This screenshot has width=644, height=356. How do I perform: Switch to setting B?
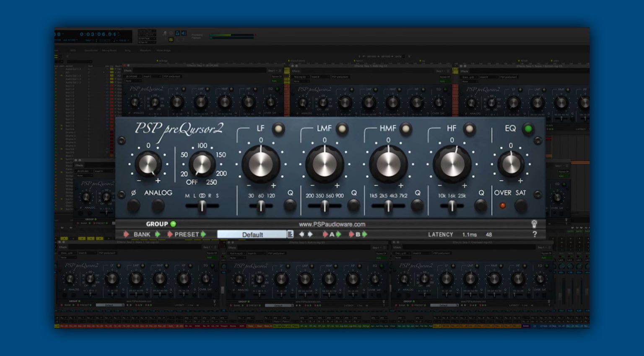[x=358, y=234]
